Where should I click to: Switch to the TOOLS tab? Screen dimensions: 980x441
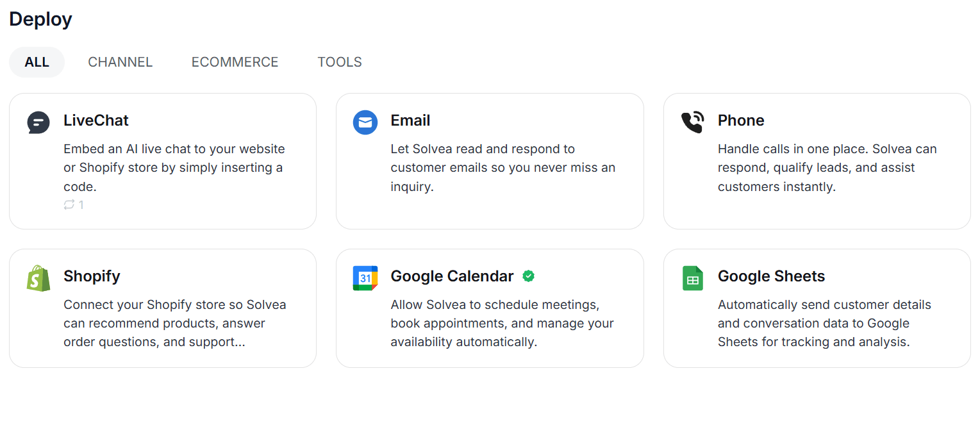(339, 62)
